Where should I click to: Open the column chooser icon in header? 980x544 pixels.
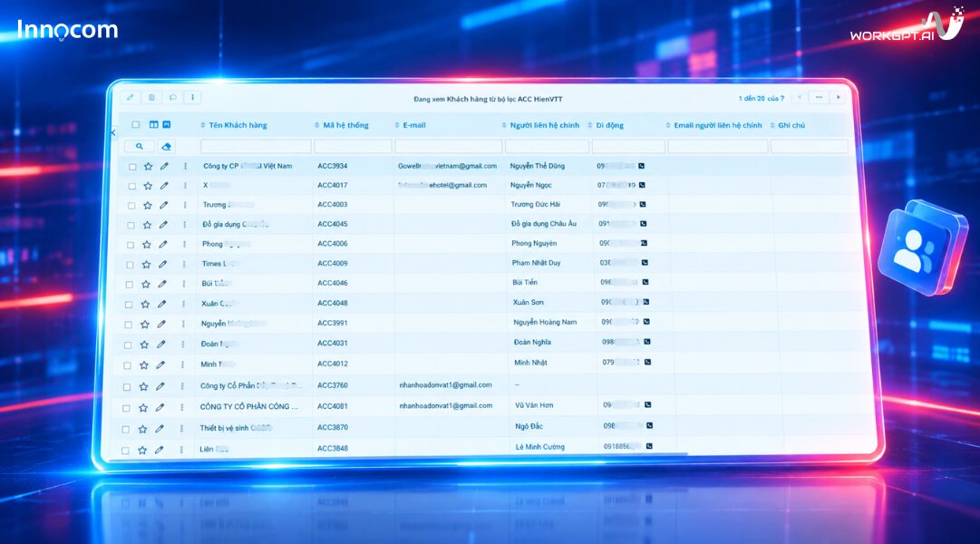point(154,124)
